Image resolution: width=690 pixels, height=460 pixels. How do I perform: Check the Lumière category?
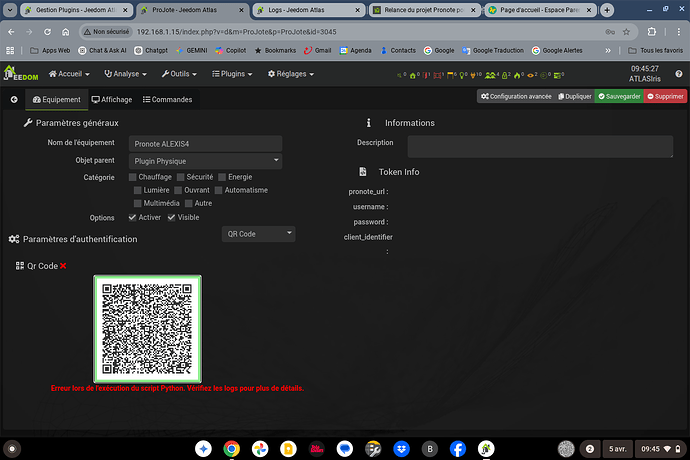click(137, 190)
